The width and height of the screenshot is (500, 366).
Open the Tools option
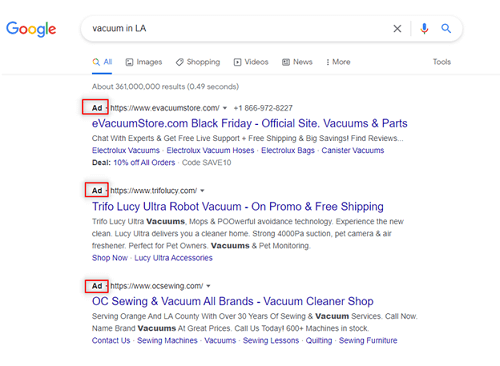click(442, 62)
